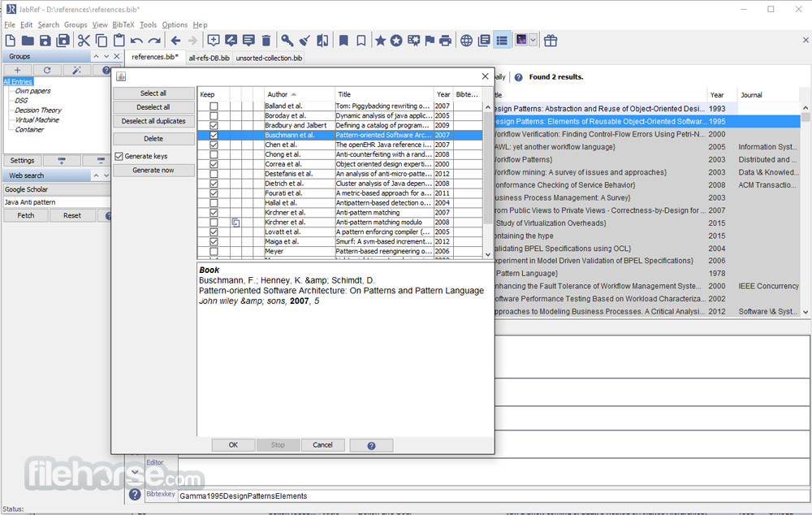Add a new entry with the plus bubble icon

coord(214,41)
